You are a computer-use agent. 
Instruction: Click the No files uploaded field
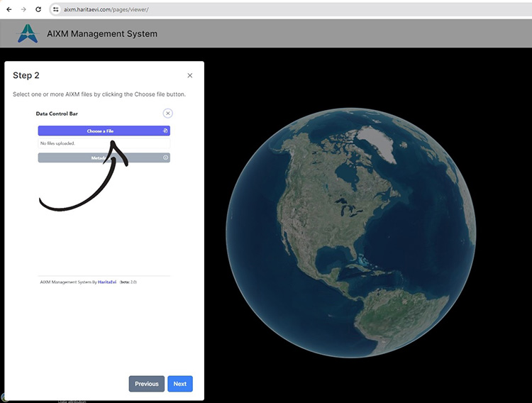click(104, 143)
